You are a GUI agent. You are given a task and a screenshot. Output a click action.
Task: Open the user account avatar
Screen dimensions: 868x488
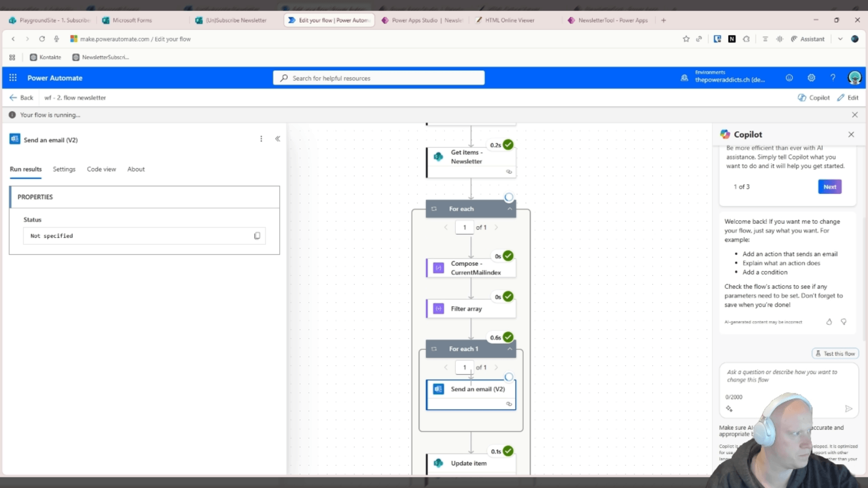tap(854, 78)
